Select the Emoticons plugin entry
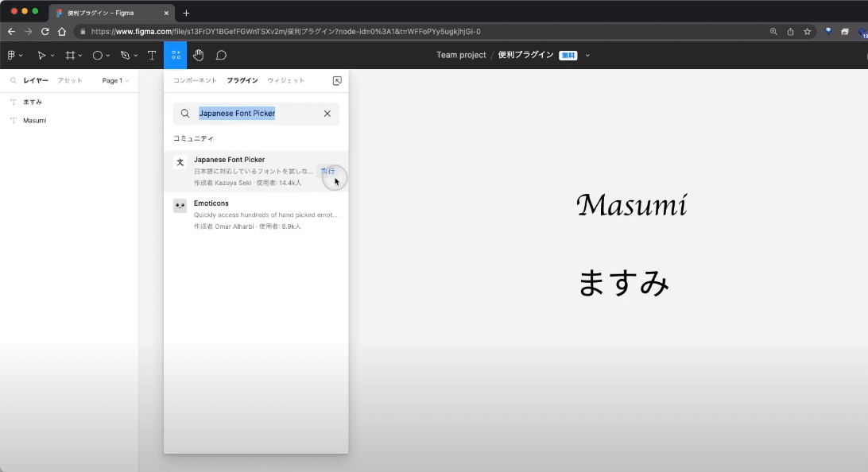The height and width of the screenshot is (472, 868). (256, 214)
